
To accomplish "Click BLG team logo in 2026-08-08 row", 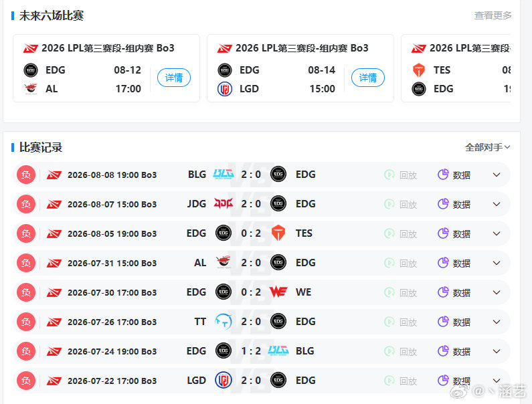I will pos(224,174).
